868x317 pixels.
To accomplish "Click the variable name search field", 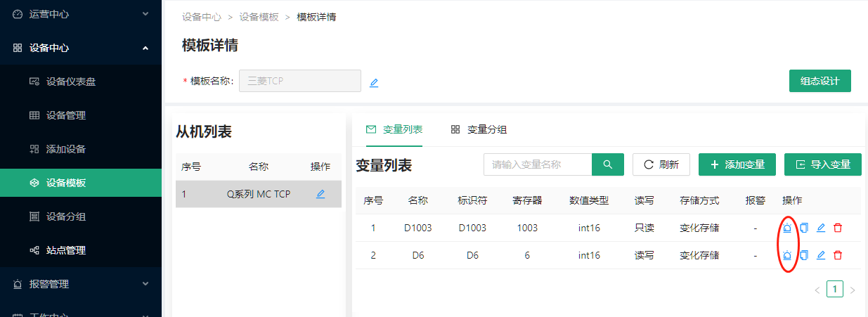I will pyautogui.click(x=538, y=164).
